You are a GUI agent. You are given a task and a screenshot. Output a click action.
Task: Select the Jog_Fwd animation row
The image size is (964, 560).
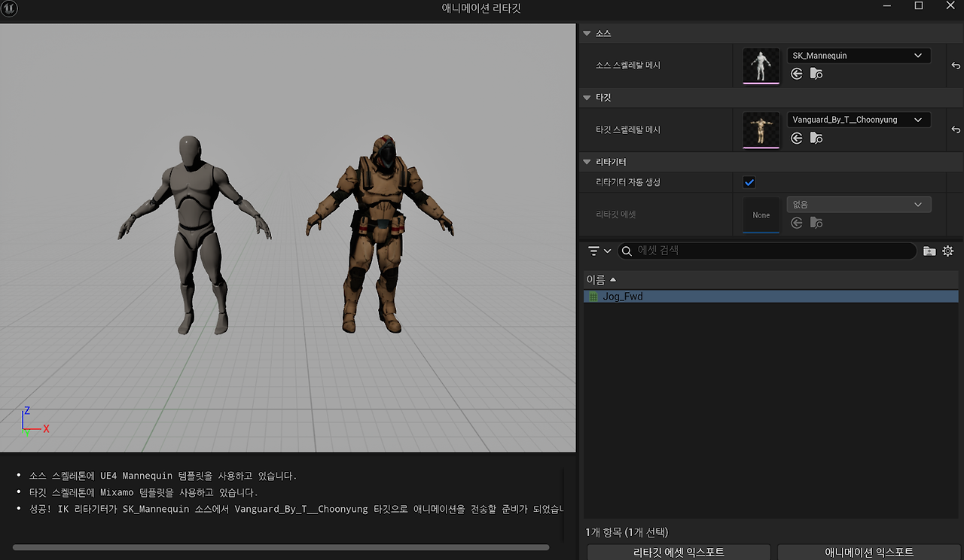[771, 297]
